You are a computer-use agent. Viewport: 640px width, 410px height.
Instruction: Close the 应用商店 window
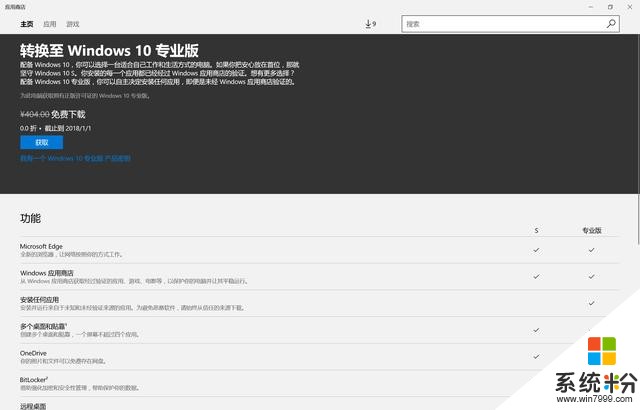pos(630,7)
